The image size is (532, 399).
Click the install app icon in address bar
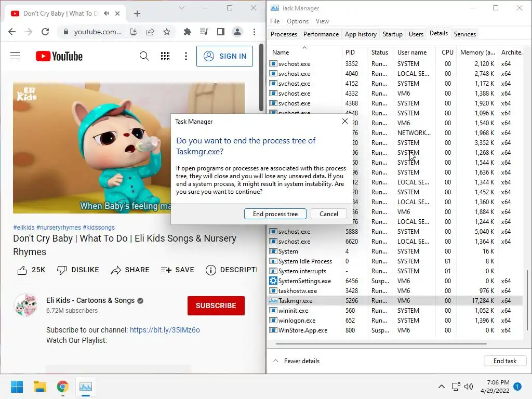click(134, 32)
